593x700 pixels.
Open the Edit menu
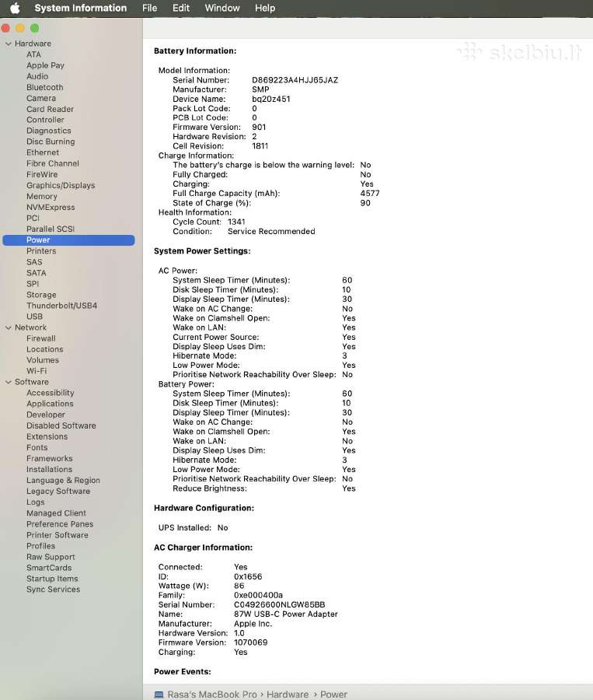pyautogui.click(x=181, y=8)
